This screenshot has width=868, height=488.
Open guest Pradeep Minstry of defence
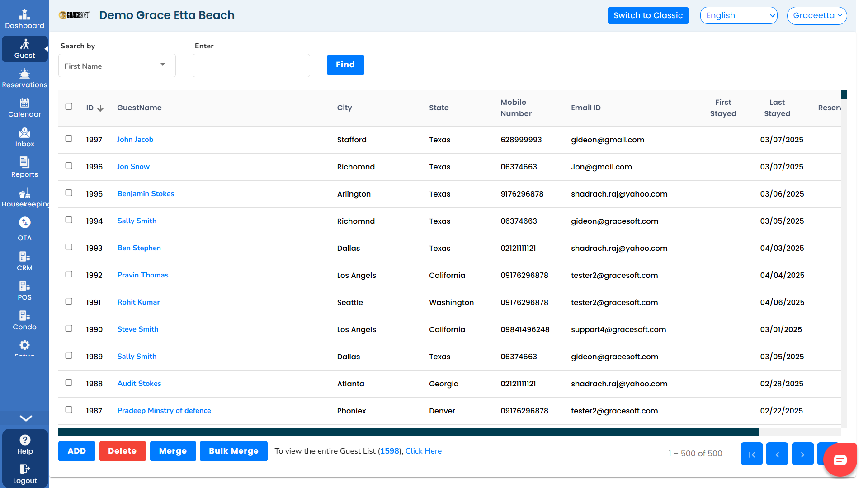[x=164, y=410]
